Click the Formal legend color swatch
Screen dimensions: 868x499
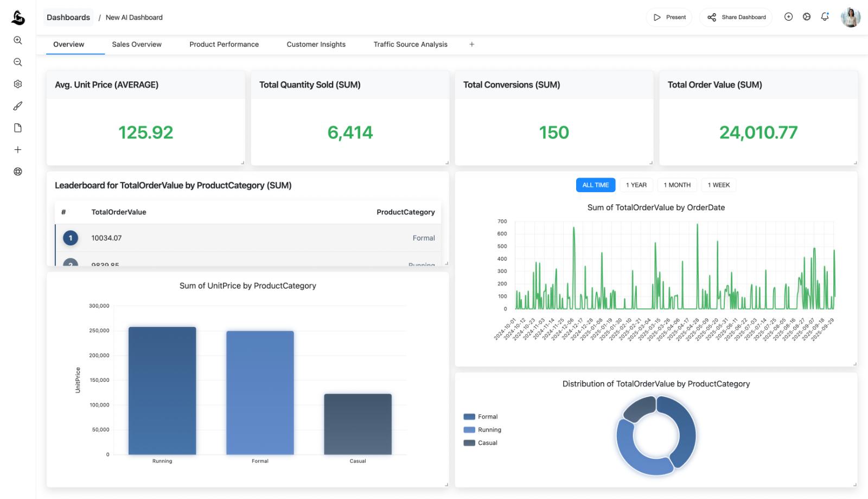pyautogui.click(x=469, y=417)
